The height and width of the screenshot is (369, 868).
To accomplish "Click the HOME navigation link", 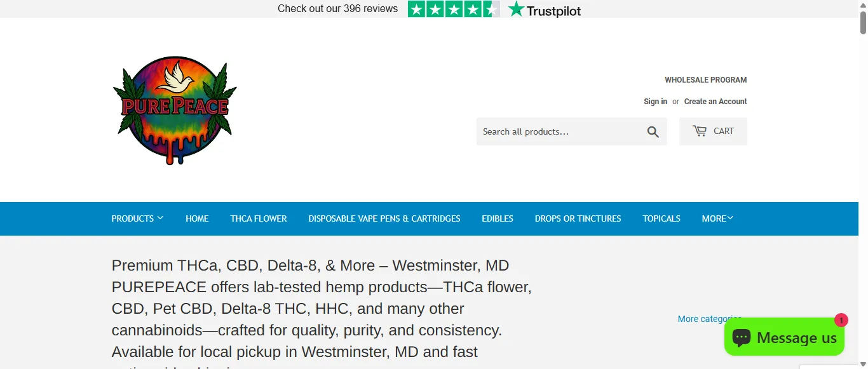I will [x=197, y=218].
